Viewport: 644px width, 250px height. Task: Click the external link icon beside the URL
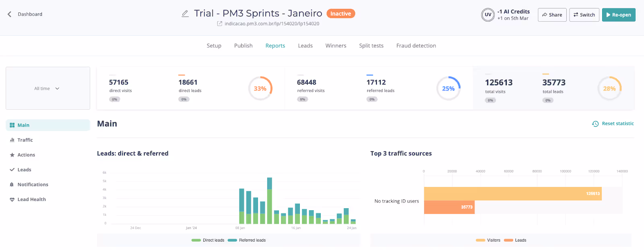click(220, 24)
